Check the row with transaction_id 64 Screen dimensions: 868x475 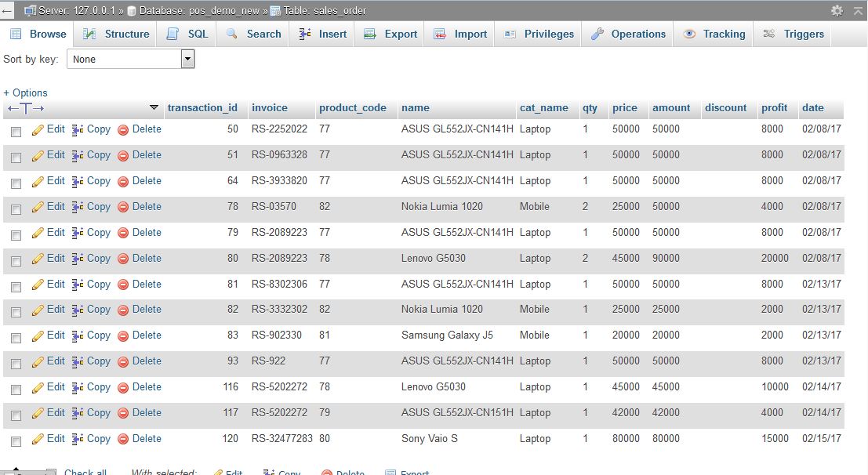point(16,183)
